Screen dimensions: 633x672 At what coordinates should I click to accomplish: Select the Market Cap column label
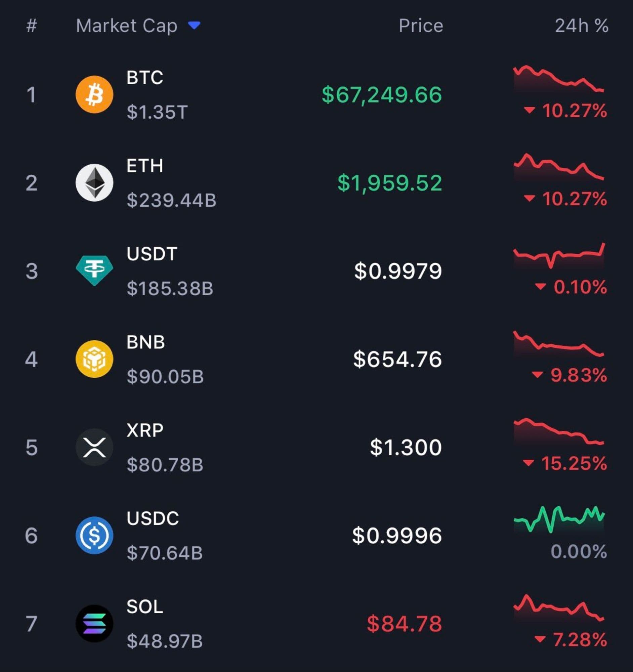(127, 26)
